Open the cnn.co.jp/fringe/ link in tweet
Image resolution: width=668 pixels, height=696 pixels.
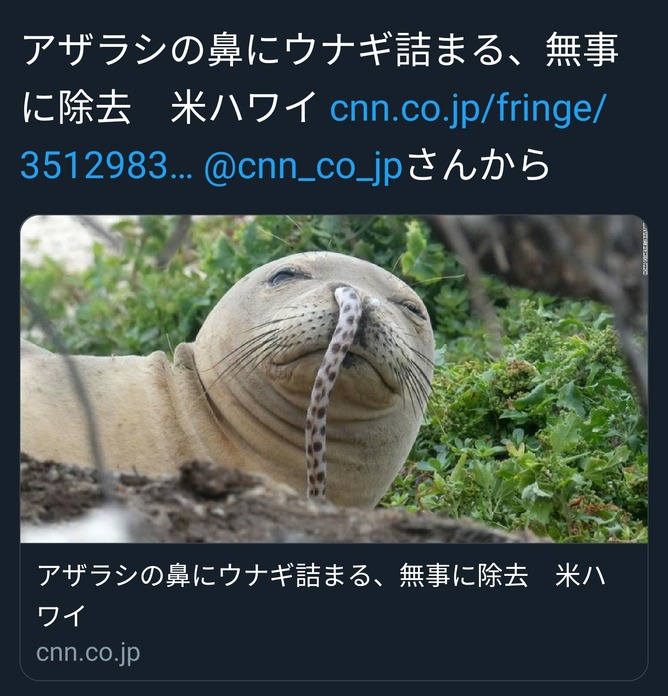[x=467, y=107]
